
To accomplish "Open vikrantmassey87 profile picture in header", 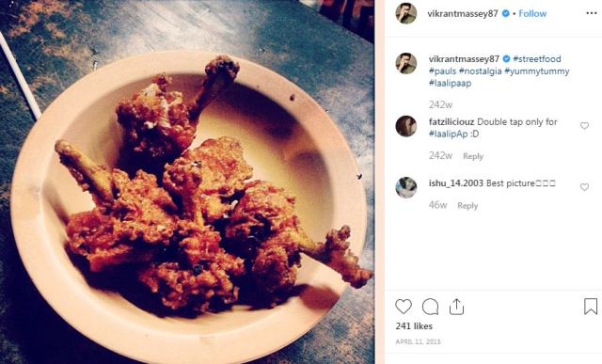I will pyautogui.click(x=406, y=13).
